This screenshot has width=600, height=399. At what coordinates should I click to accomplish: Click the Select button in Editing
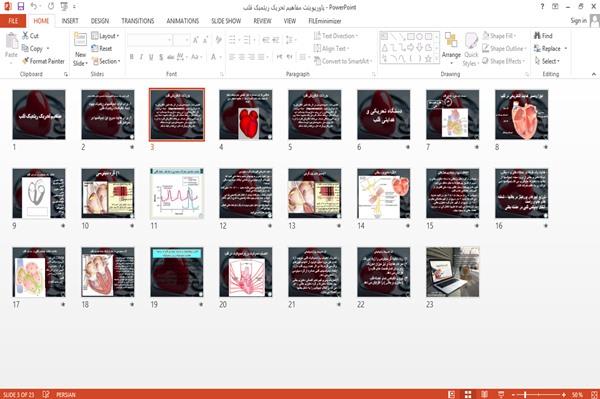(547, 61)
